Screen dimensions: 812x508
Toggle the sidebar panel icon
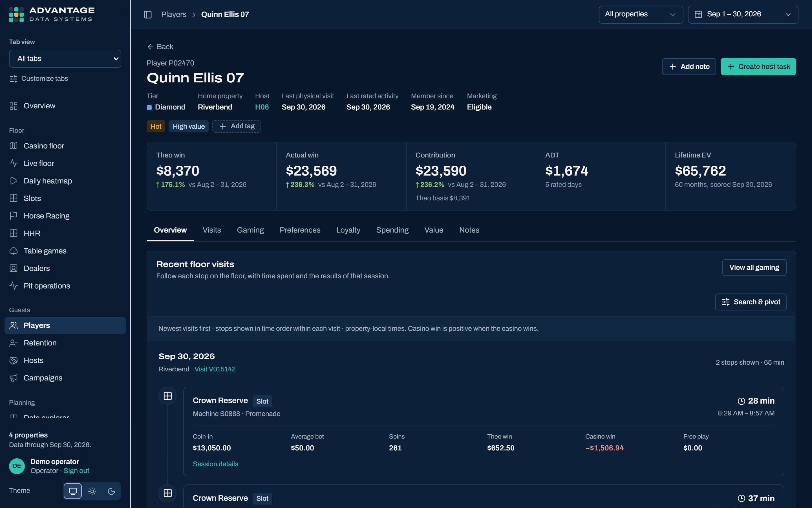tap(148, 14)
